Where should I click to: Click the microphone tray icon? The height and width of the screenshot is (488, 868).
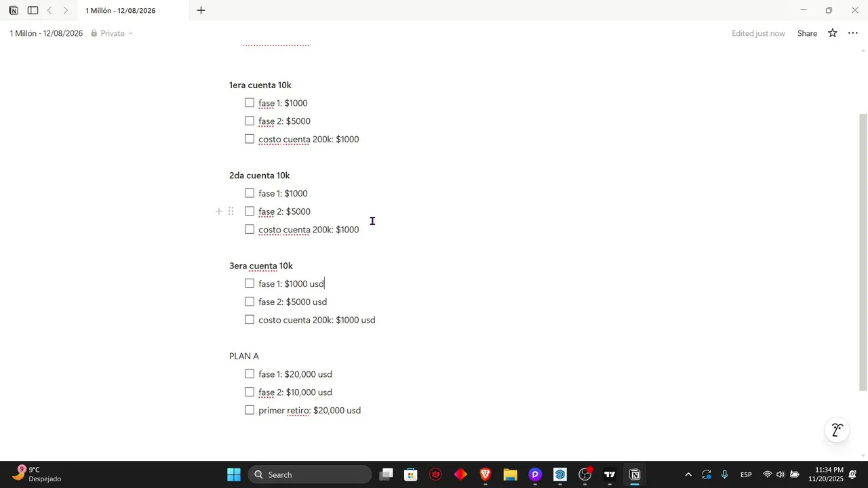[725, 474]
